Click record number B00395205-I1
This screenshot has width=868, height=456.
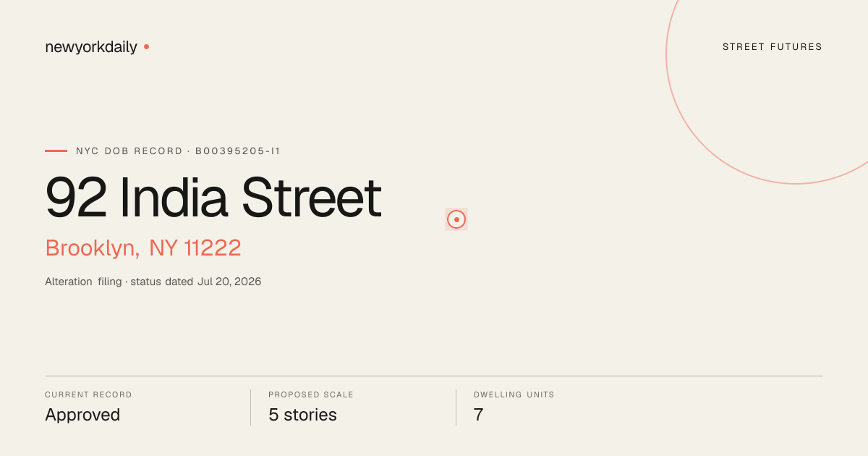coord(238,151)
